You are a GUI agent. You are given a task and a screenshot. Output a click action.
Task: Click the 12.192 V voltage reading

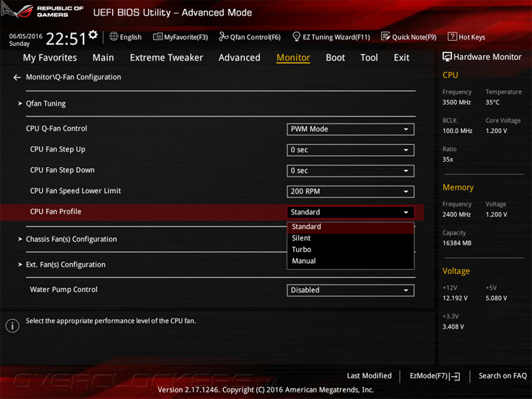click(455, 299)
